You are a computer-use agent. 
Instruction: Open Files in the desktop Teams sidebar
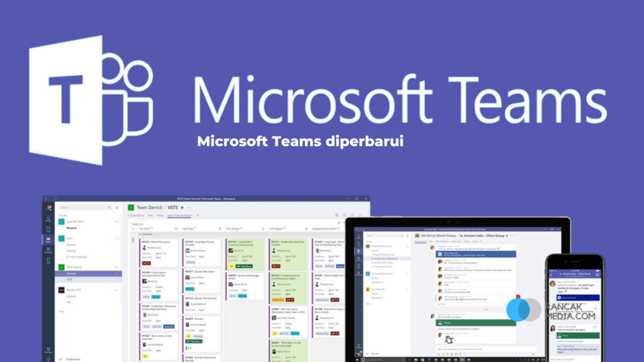pos(48,260)
